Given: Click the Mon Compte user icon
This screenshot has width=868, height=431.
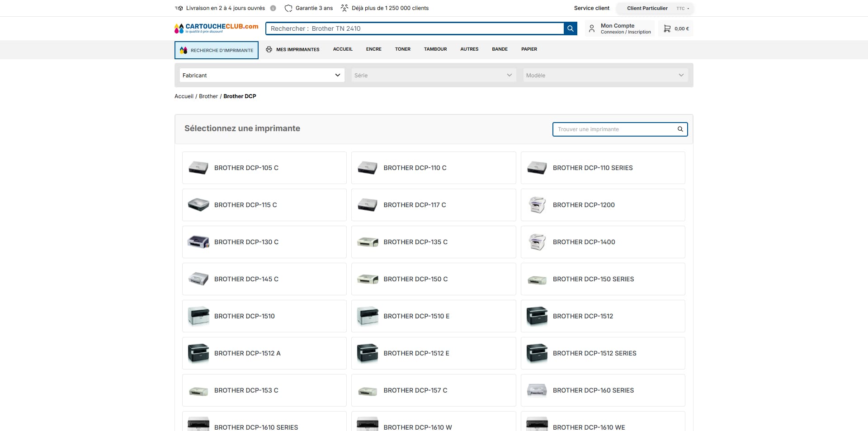Looking at the screenshot, I should coord(591,28).
